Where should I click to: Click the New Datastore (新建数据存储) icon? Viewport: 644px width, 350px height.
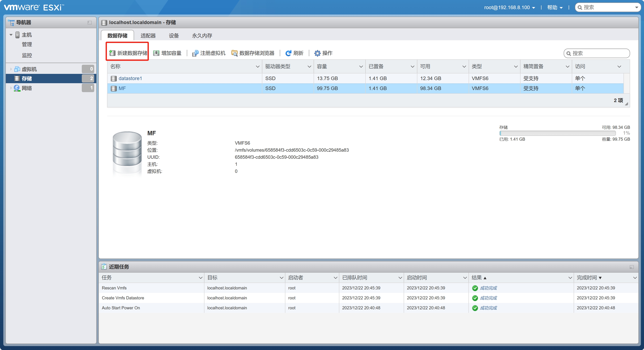click(x=112, y=53)
